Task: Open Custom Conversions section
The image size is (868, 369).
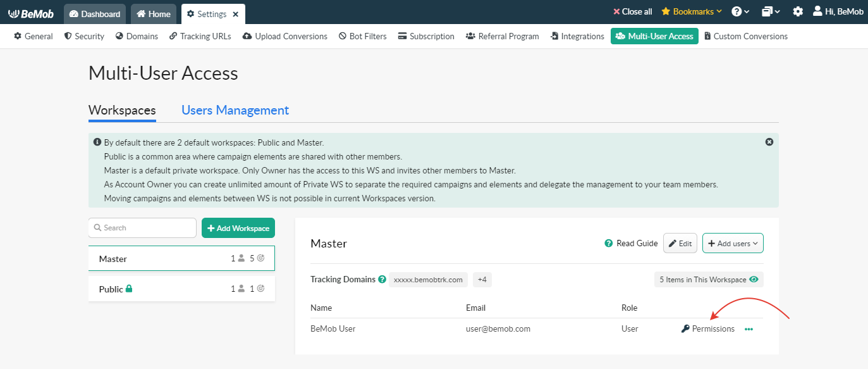Action: click(745, 36)
